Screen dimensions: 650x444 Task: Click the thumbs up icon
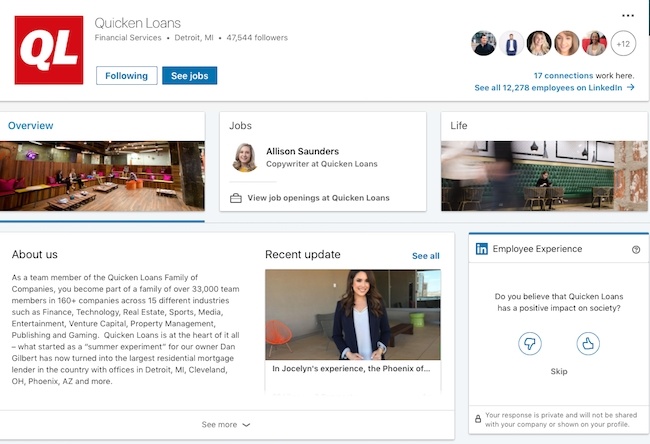tap(588, 343)
